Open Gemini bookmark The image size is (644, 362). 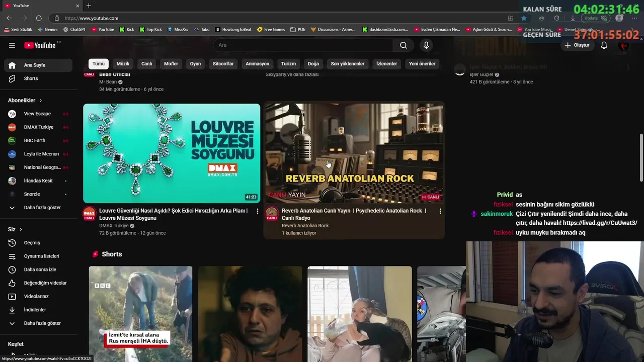pos(48,30)
